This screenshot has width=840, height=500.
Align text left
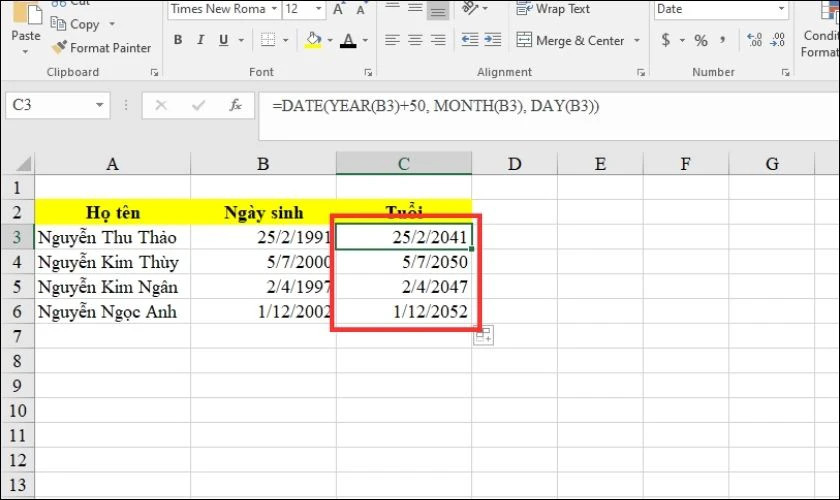392,40
